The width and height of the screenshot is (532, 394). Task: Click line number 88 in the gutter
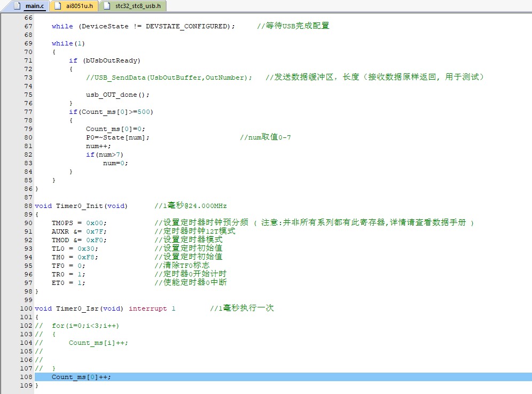[28, 206]
